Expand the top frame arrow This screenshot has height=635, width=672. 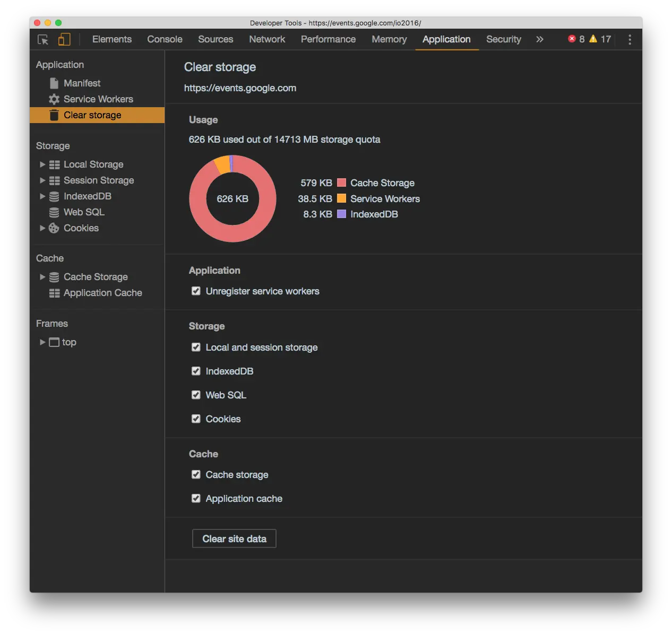tap(42, 342)
